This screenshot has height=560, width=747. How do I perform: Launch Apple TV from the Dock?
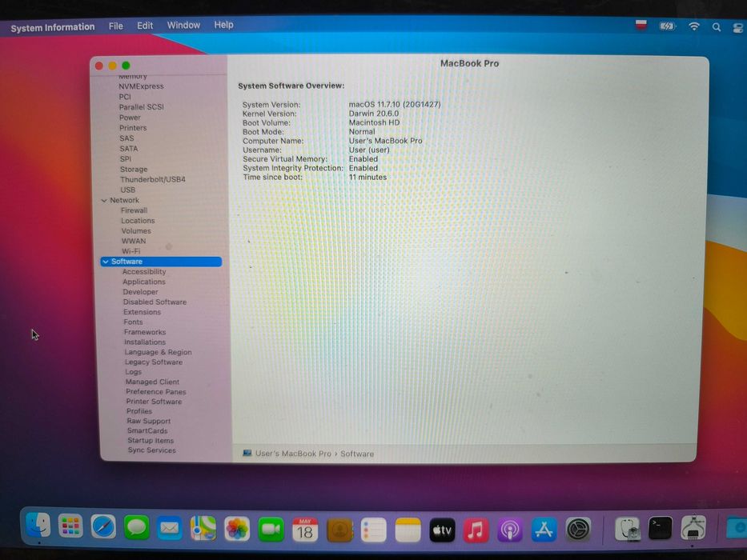(x=442, y=530)
